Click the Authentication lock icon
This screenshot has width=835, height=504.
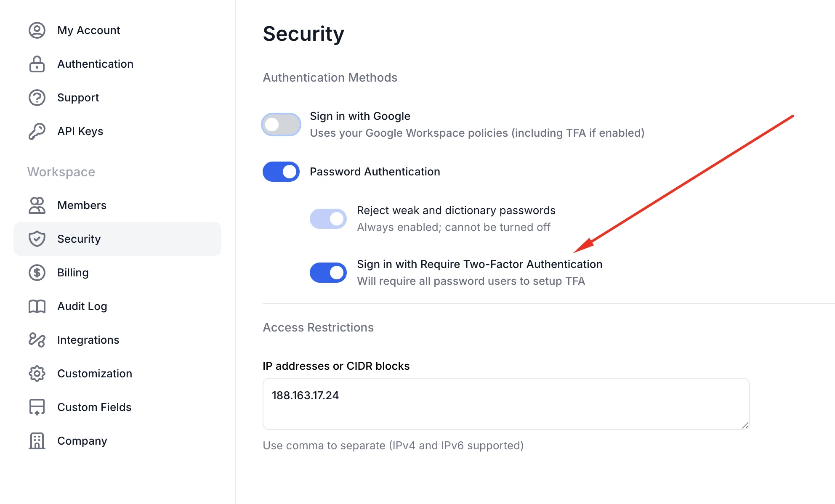coord(37,64)
